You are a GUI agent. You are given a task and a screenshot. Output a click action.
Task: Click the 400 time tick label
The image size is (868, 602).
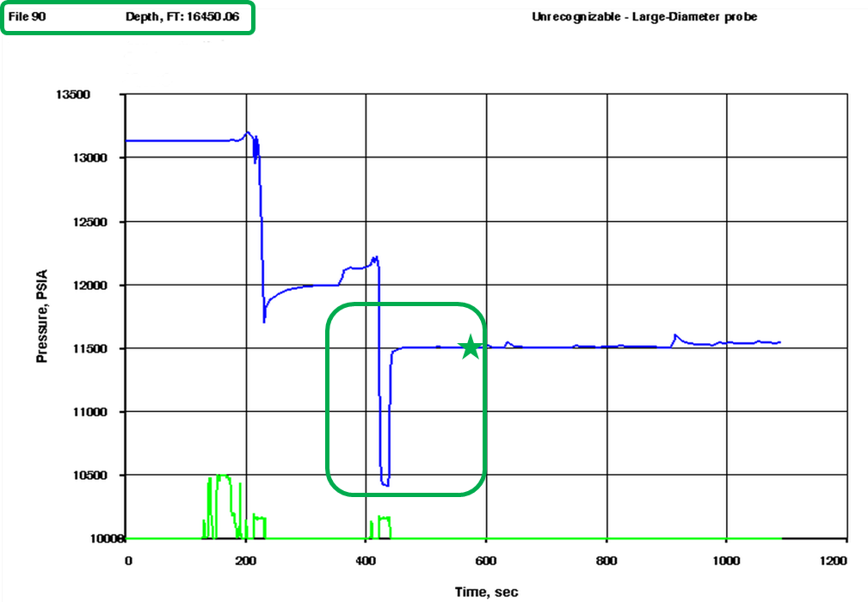coord(366,561)
